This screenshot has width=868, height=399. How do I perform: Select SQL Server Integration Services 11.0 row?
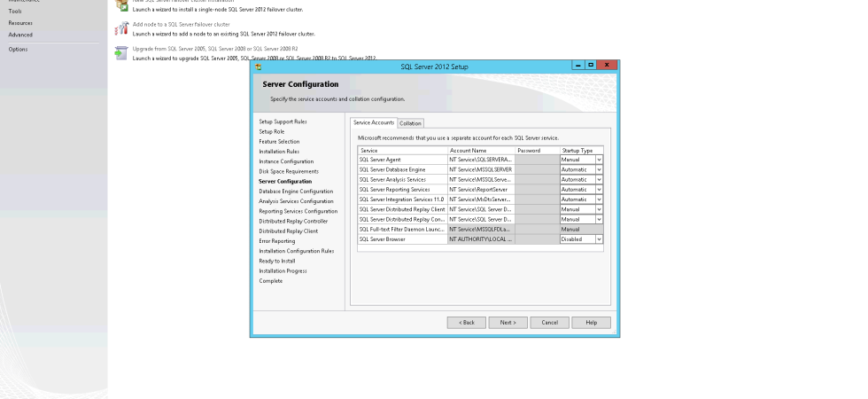click(402, 199)
